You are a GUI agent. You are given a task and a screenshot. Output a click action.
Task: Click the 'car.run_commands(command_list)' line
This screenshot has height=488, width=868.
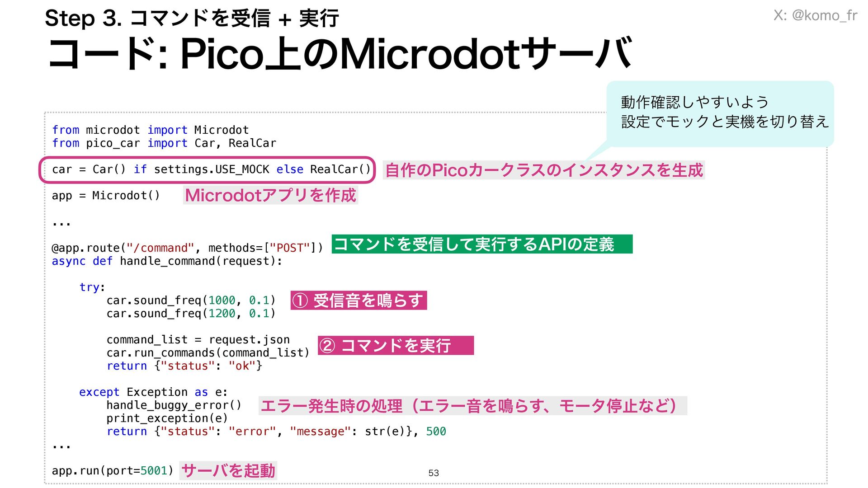point(208,353)
